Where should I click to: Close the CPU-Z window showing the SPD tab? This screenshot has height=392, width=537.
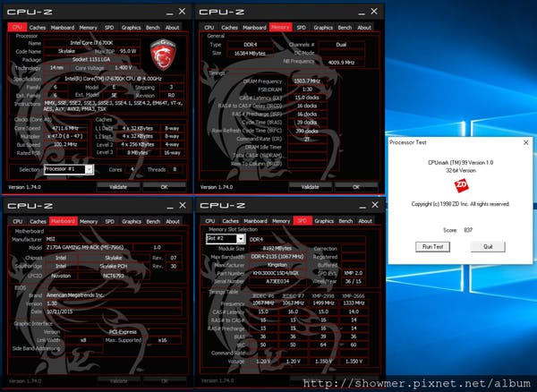click(375, 205)
